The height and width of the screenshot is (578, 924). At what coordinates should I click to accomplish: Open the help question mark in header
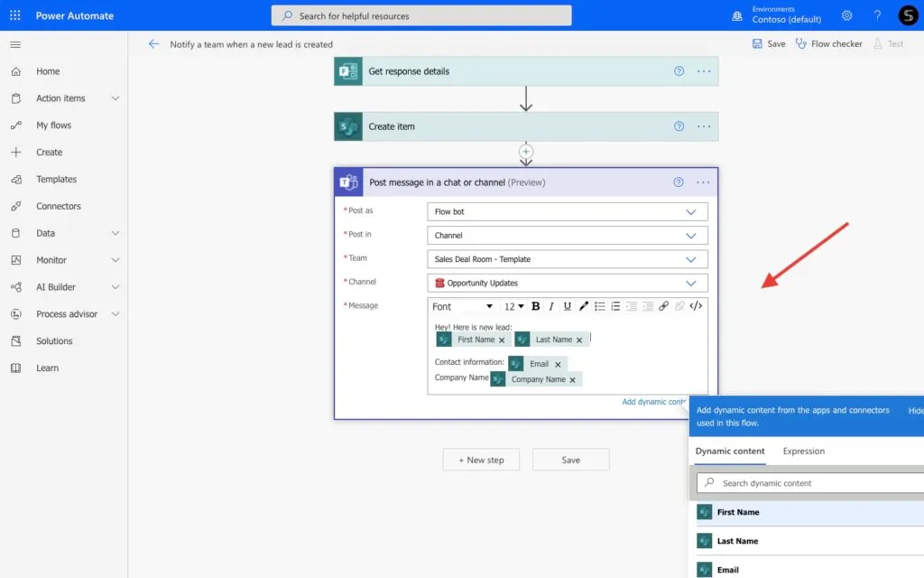tap(877, 16)
